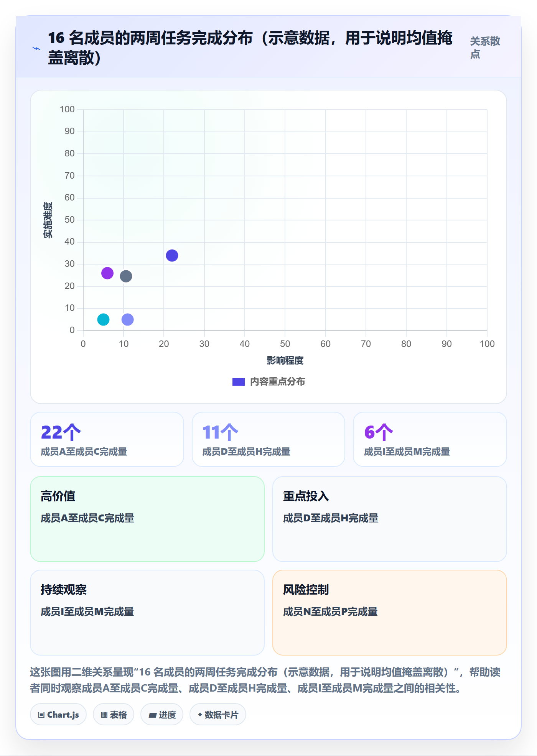The image size is (537, 756).
Task: Click the 内容重点分布 legend label
Action: coord(277,382)
